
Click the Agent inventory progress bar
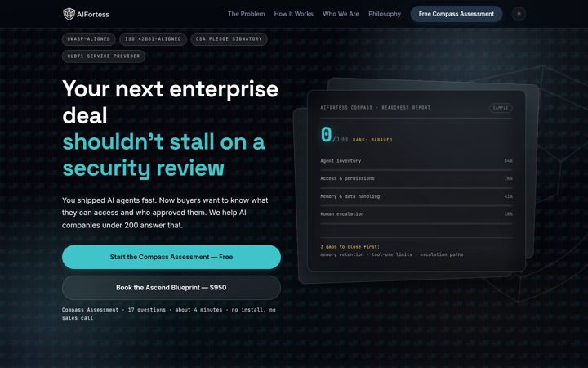pos(416,170)
